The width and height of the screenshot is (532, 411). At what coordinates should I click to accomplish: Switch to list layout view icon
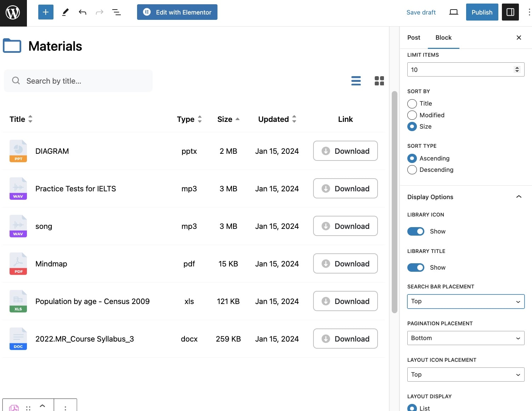356,81
